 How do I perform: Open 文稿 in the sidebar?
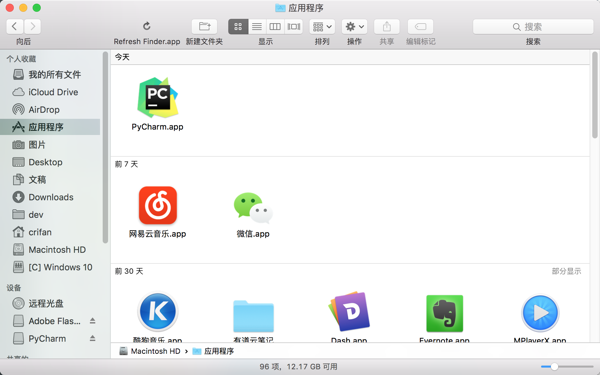(51, 179)
